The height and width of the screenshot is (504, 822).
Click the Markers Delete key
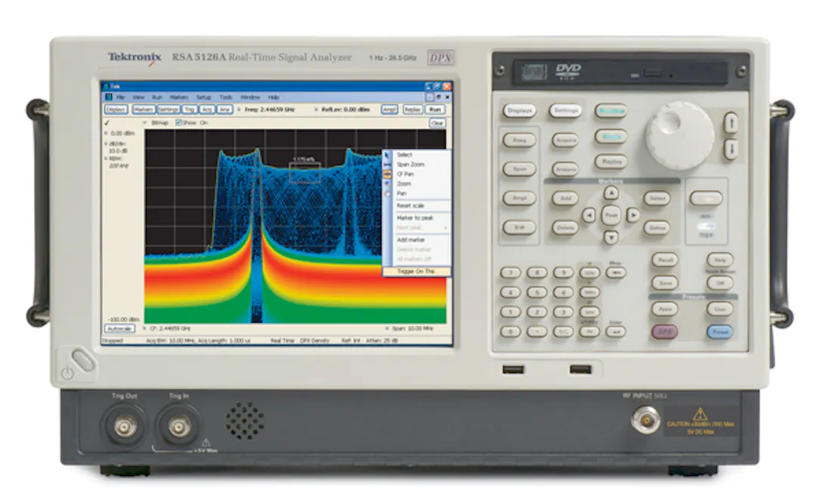pos(565,227)
